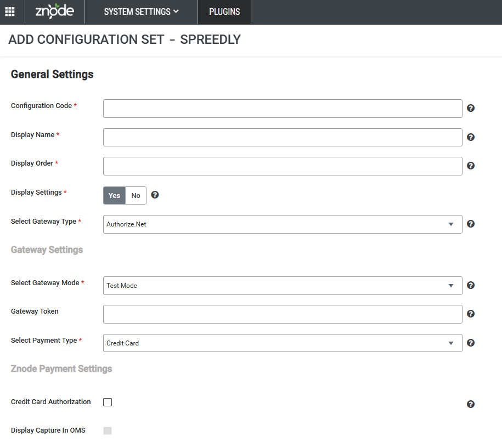Click the Gateway Settings heading

point(47,249)
